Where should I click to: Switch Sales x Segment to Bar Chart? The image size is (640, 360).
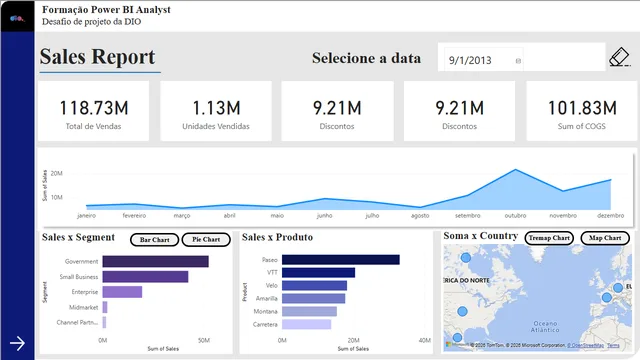154,240
